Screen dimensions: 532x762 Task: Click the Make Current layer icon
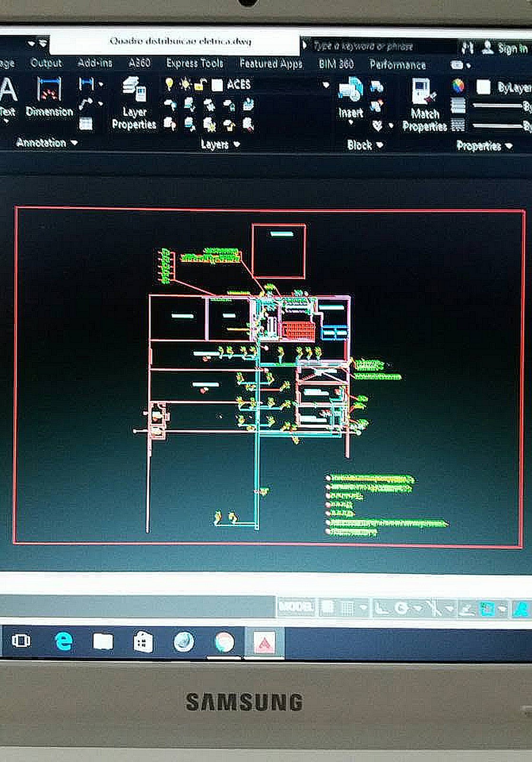(x=248, y=104)
